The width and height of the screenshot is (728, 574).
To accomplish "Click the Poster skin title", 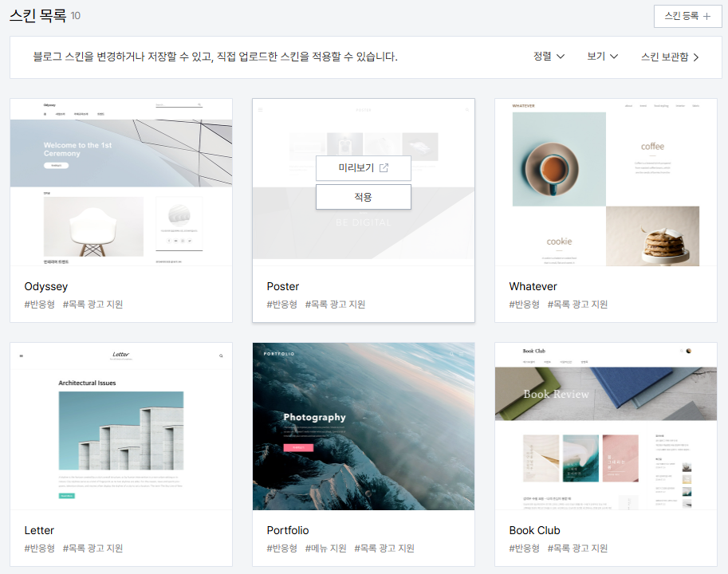I will click(283, 286).
